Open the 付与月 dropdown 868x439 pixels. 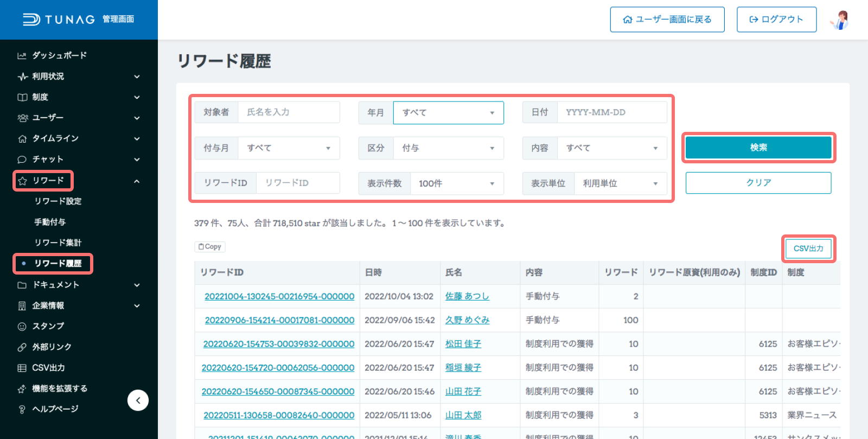(289, 148)
